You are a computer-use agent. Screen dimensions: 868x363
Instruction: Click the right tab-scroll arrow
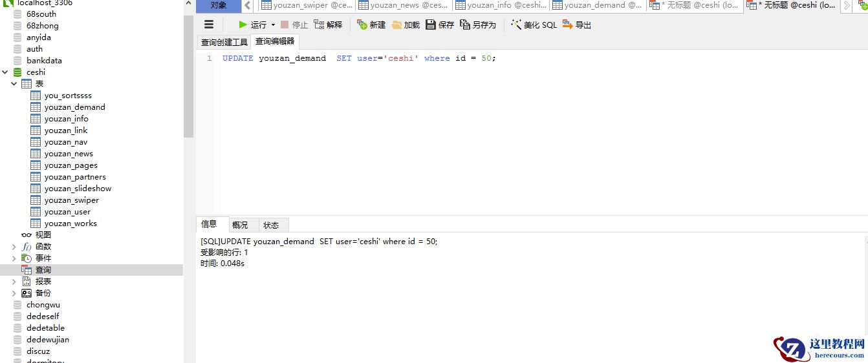click(x=847, y=6)
